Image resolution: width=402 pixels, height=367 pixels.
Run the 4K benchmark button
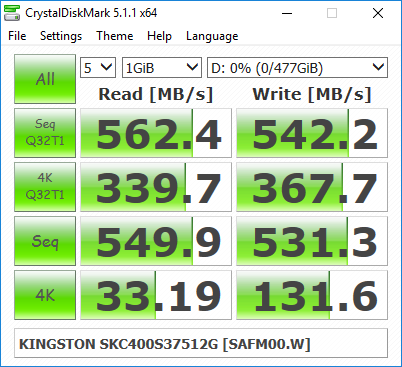[x=45, y=295]
